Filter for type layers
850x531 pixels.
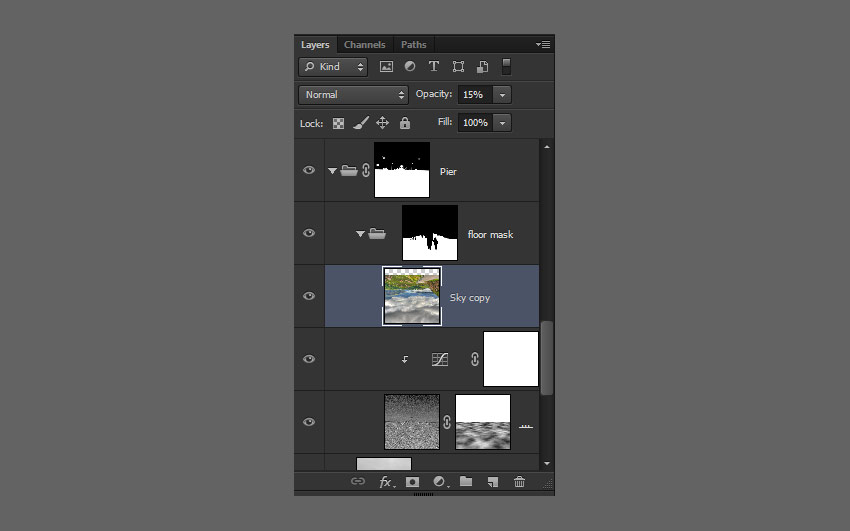434,66
